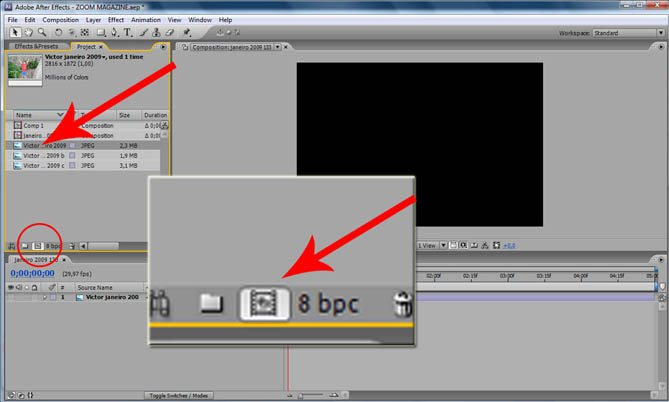Open the Workspace Standard dropdown
Screen dimensions: 669x402
pos(624,32)
